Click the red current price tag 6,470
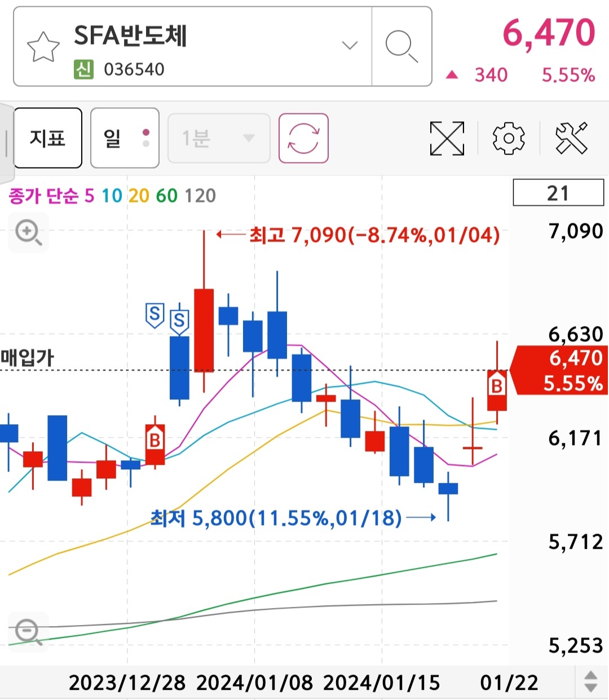This screenshot has height=700, width=609. click(x=559, y=370)
